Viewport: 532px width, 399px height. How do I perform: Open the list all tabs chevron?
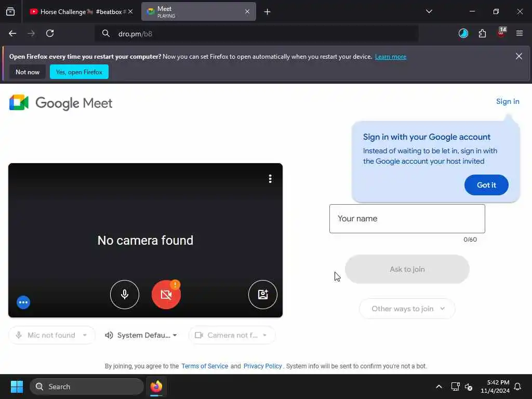click(429, 11)
